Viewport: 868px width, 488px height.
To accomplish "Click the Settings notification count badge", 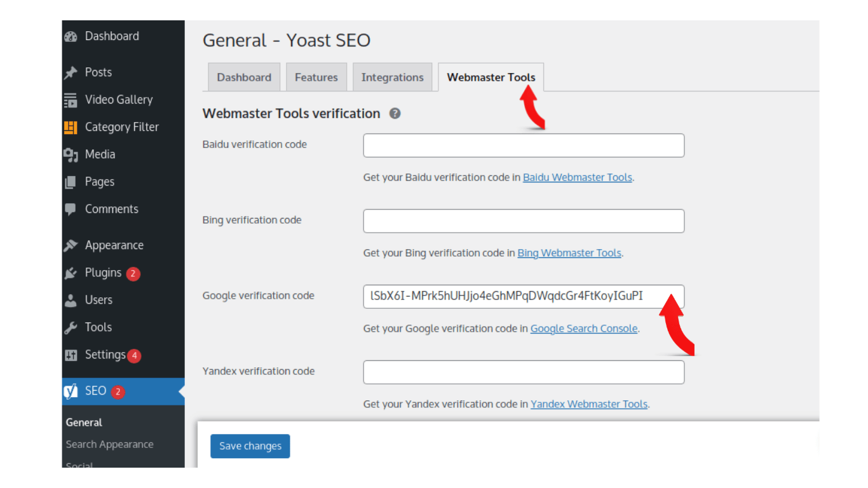I will (x=133, y=356).
